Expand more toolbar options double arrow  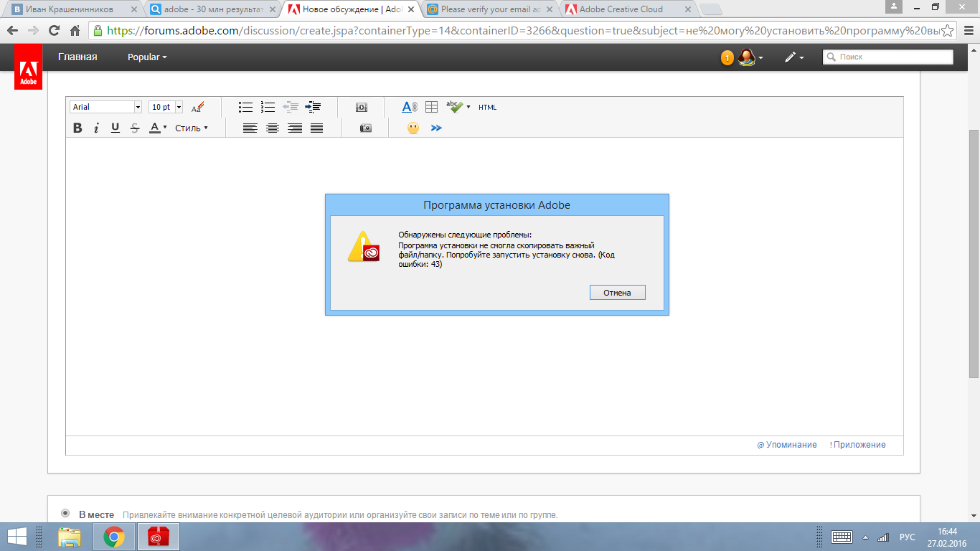point(436,128)
